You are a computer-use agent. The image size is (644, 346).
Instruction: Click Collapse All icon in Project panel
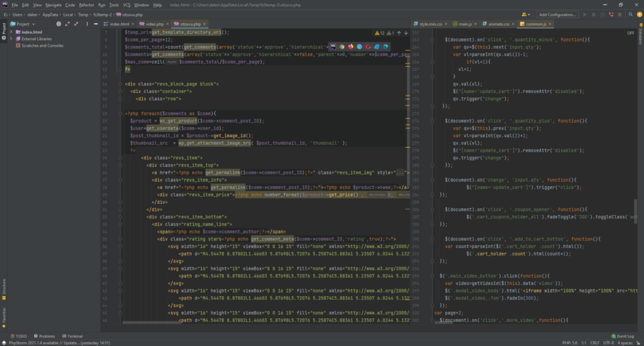pyautogui.click(x=77, y=24)
